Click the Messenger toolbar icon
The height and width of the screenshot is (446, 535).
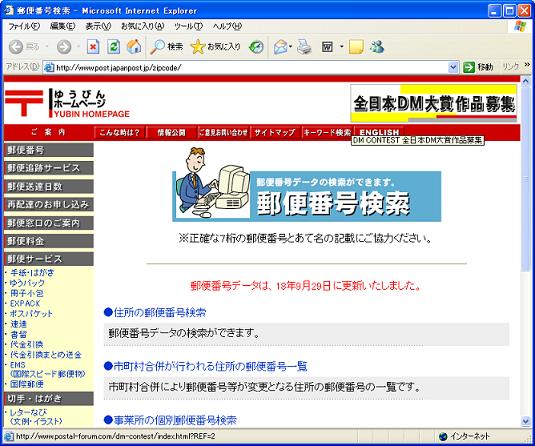pos(377,47)
